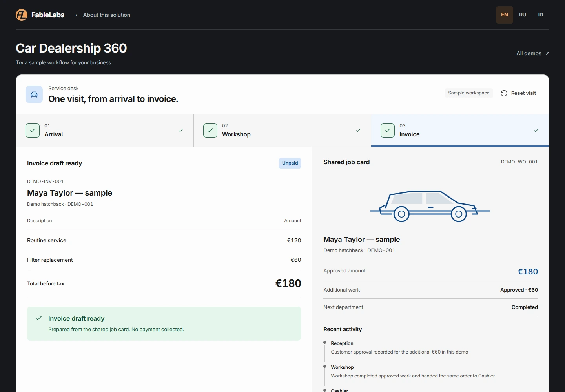Switch language to EN
Screen dimensions: 565x392
(x=505, y=15)
